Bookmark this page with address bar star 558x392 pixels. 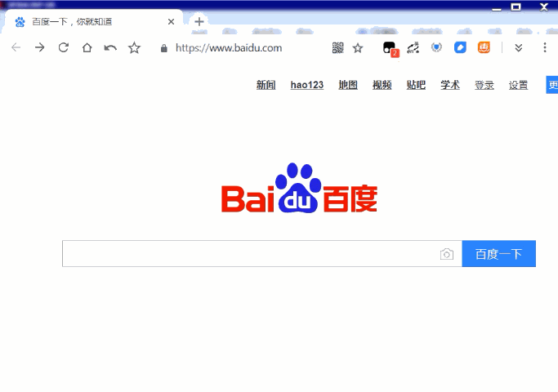tap(358, 47)
